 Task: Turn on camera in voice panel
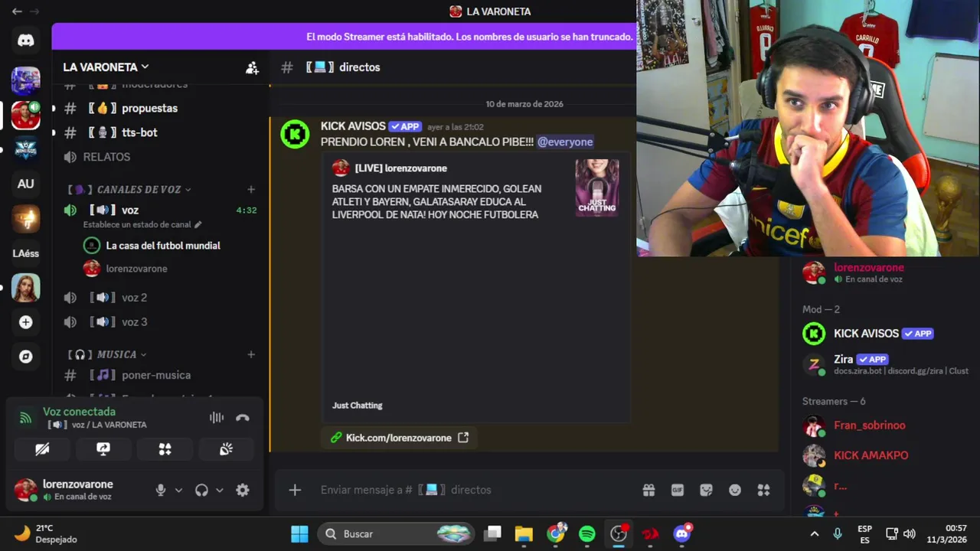coord(42,449)
